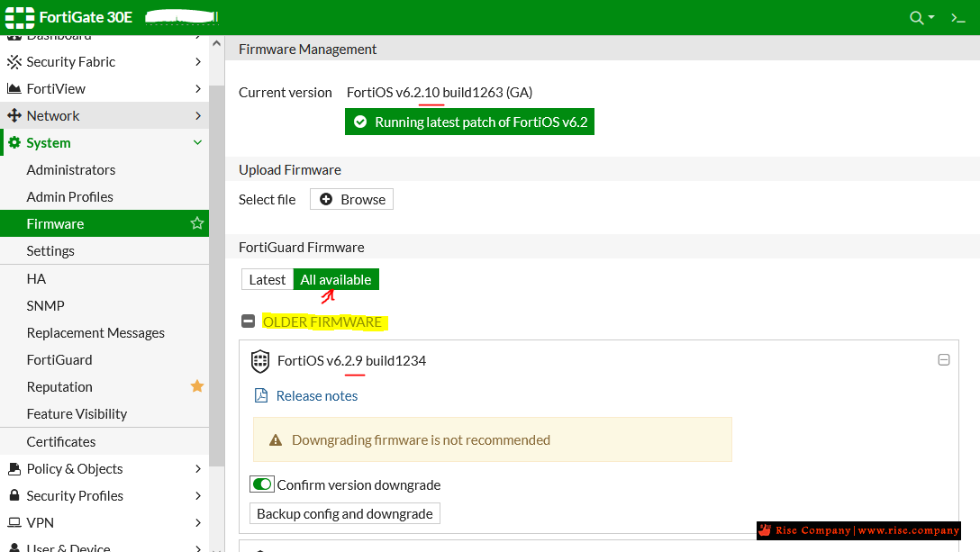Click the User & Device icon
Image resolution: width=980 pixels, height=552 pixels.
point(14,547)
